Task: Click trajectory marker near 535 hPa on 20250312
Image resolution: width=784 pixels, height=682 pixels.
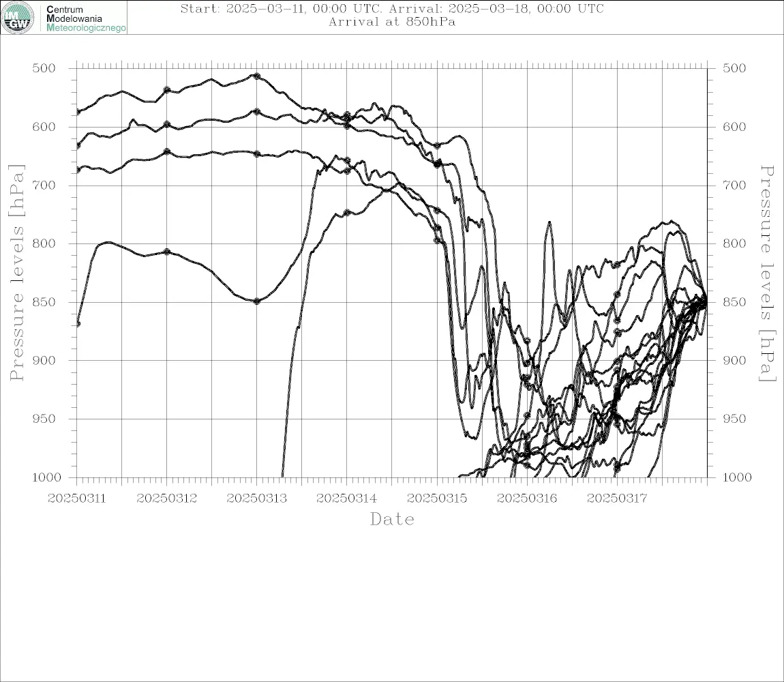Action: pos(167,89)
